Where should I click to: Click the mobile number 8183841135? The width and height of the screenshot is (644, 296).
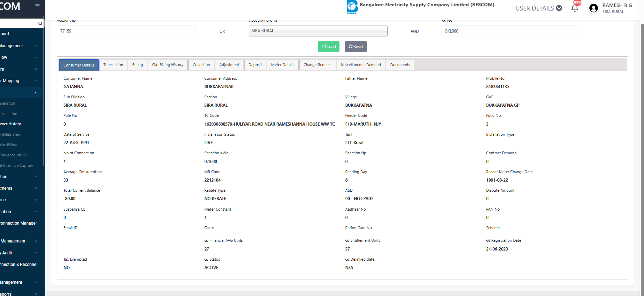click(x=498, y=87)
